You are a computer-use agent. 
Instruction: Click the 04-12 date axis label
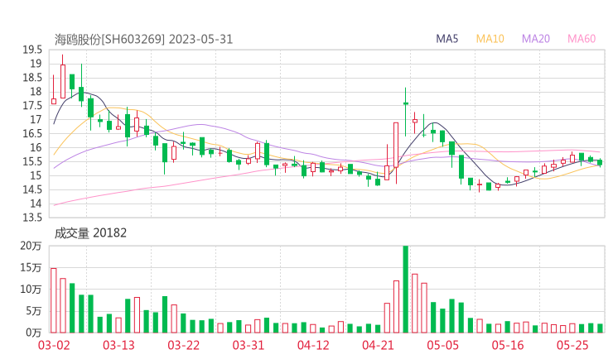coord(313,346)
